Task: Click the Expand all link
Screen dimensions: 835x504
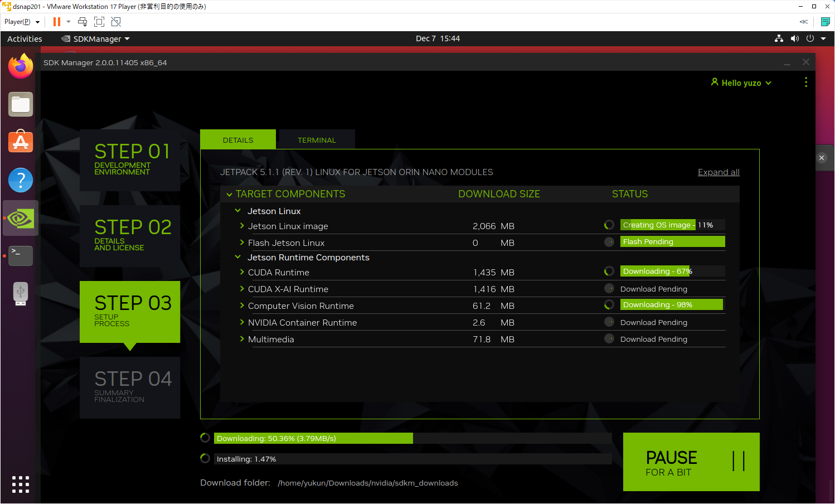Action: [719, 172]
